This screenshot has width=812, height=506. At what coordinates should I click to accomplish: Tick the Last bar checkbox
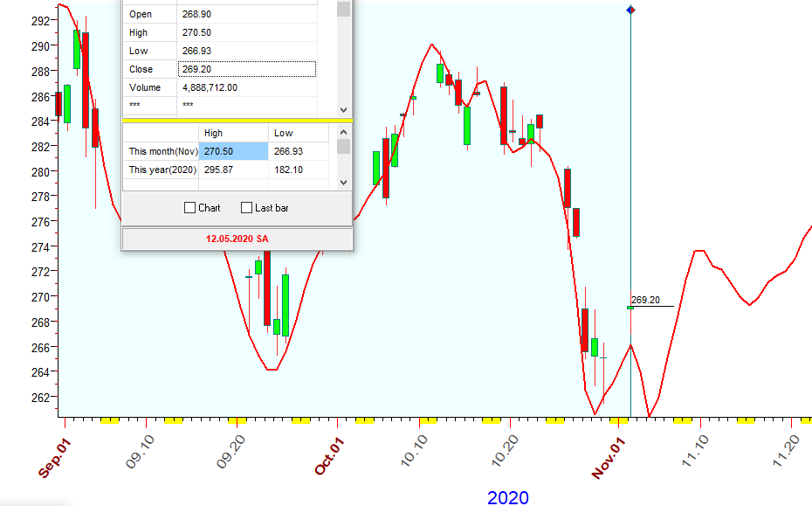click(246, 208)
